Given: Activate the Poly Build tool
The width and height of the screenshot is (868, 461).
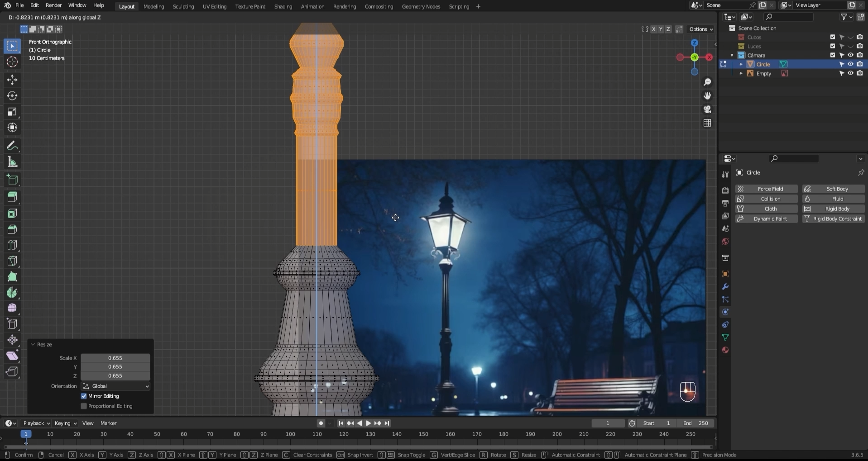Looking at the screenshot, I should 12,276.
